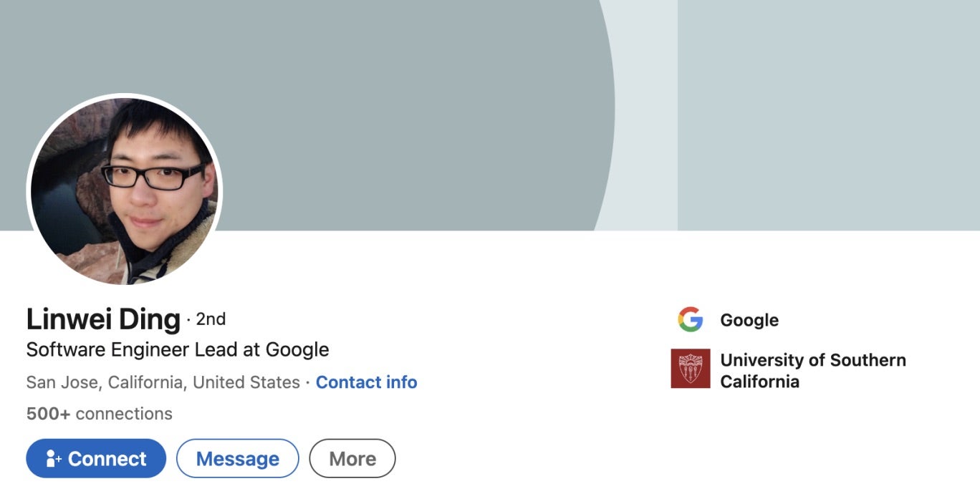This screenshot has height=504, width=980.
Task: Send a message via Message button
Action: click(x=237, y=459)
